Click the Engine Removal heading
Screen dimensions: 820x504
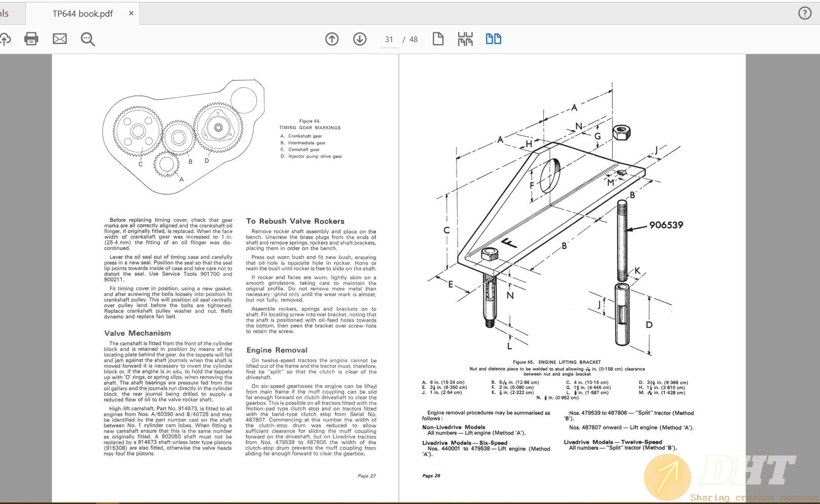(277, 350)
